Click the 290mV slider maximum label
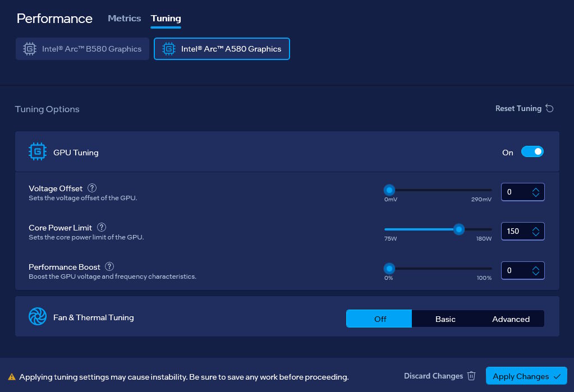 pos(481,200)
